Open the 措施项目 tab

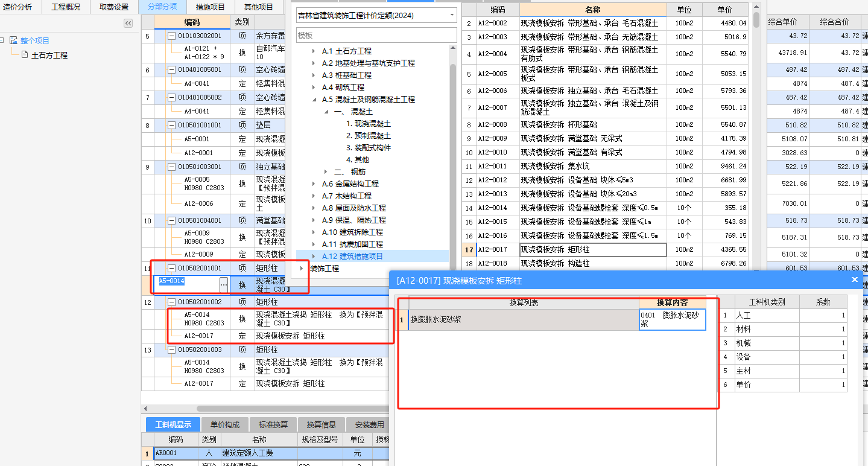(211, 7)
